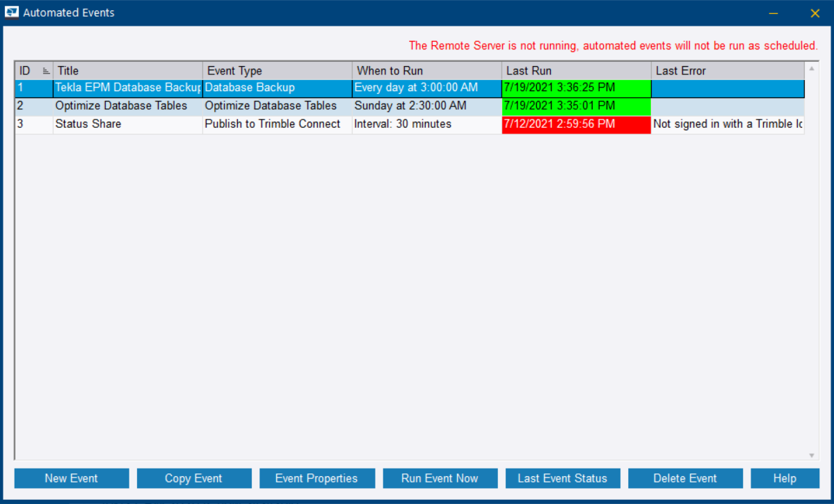Click the scrollbar down arrow

pos(812,455)
